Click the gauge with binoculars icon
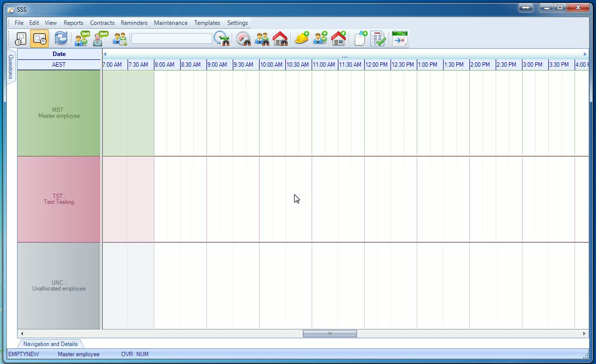This screenshot has height=364, width=596. point(243,38)
